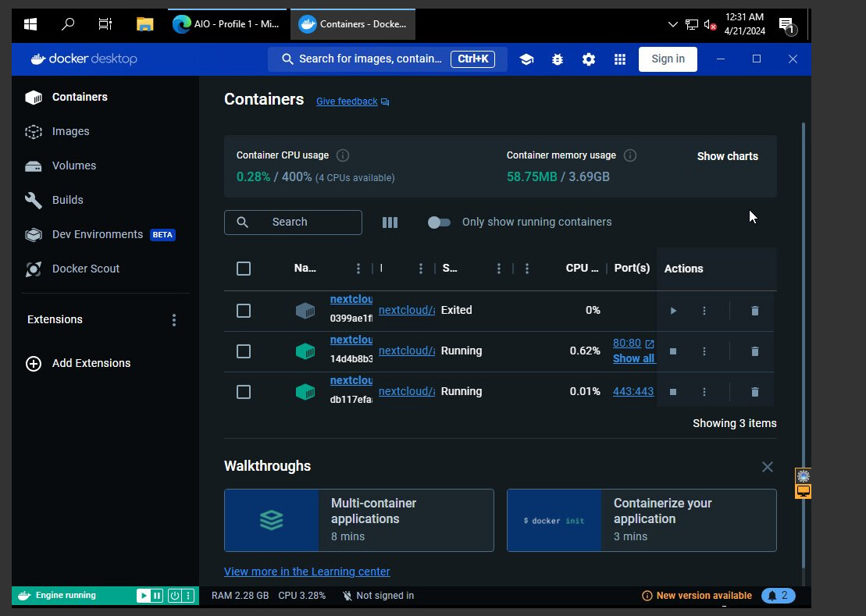
Task: Open more actions for container 80:80
Action: click(704, 351)
